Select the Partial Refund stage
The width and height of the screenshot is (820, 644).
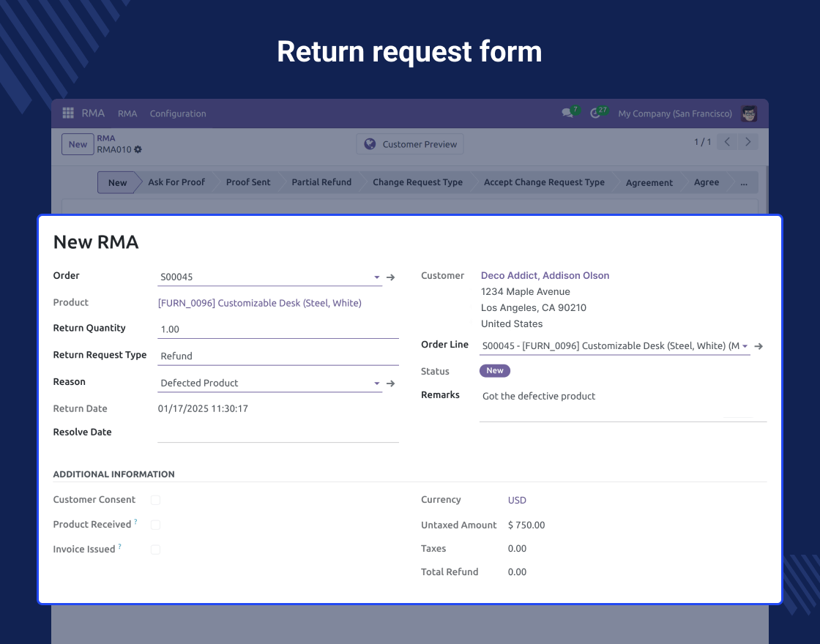pos(321,182)
